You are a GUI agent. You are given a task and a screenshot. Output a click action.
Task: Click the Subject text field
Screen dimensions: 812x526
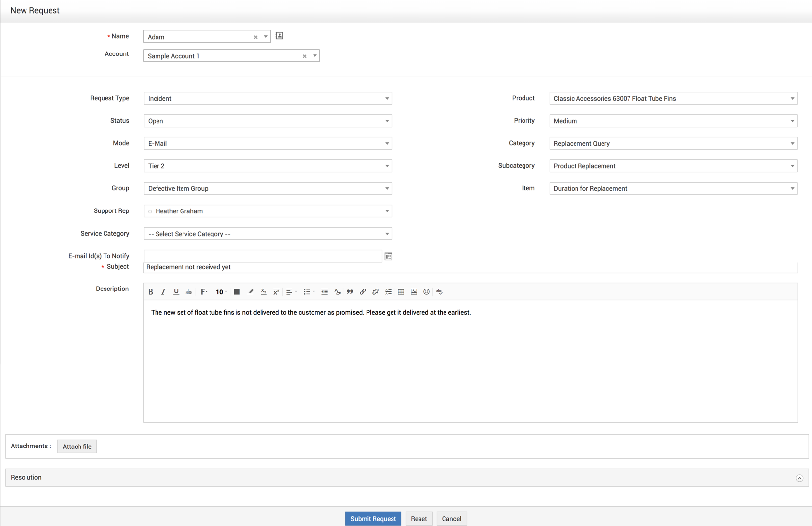pyautogui.click(x=471, y=267)
